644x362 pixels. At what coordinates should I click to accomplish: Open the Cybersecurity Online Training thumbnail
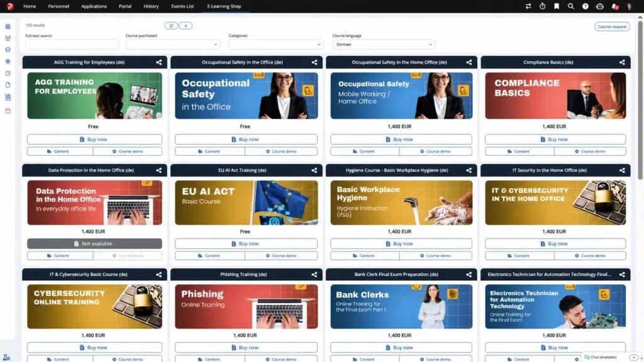pos(94,307)
